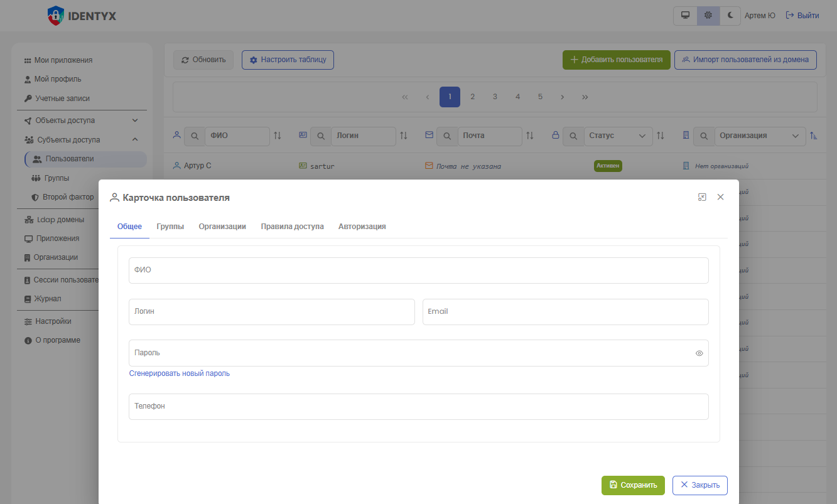837x504 pixels.
Task: Click next page arrow in pagination
Action: 563,97
